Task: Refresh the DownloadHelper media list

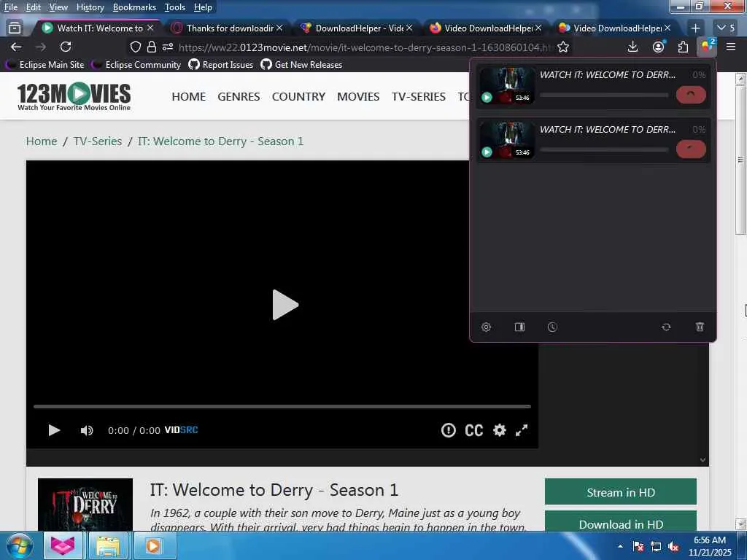Action: coord(666,327)
